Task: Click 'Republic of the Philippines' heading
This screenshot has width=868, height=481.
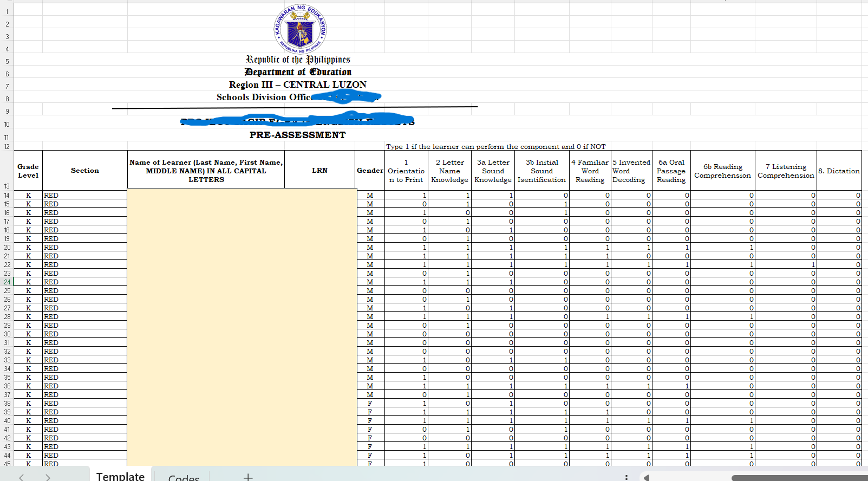Action: pos(298,60)
